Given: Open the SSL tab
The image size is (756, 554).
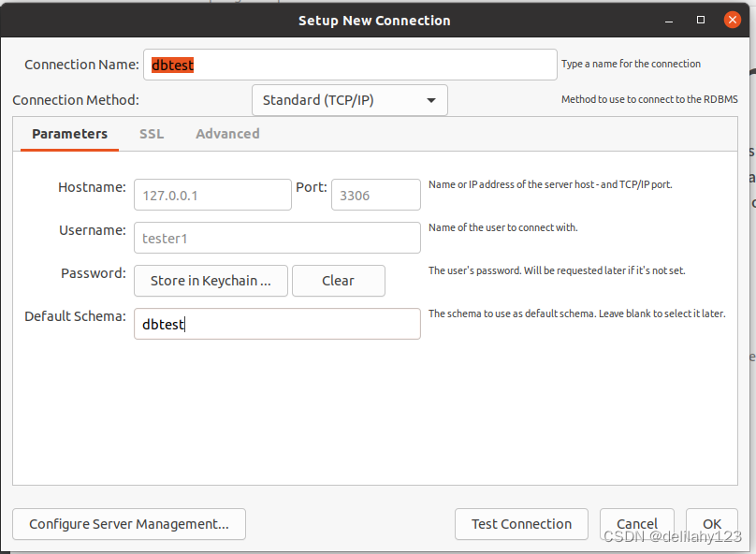Looking at the screenshot, I should (x=152, y=134).
